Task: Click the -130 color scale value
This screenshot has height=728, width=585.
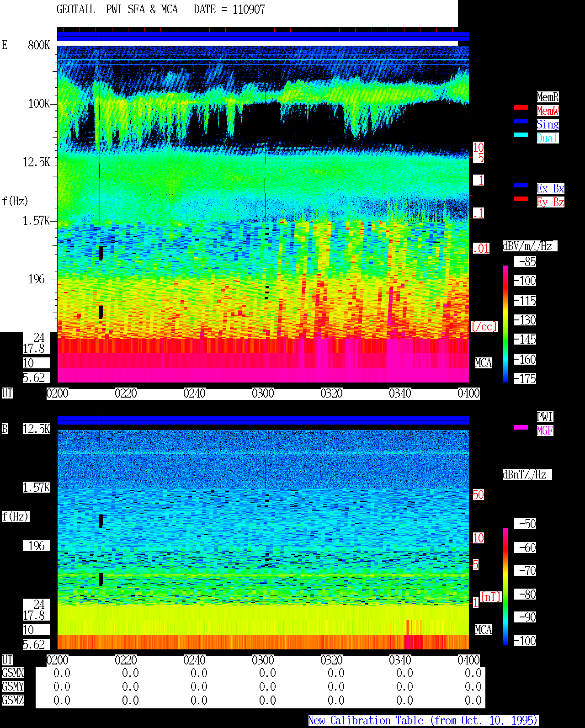Action: click(x=525, y=320)
